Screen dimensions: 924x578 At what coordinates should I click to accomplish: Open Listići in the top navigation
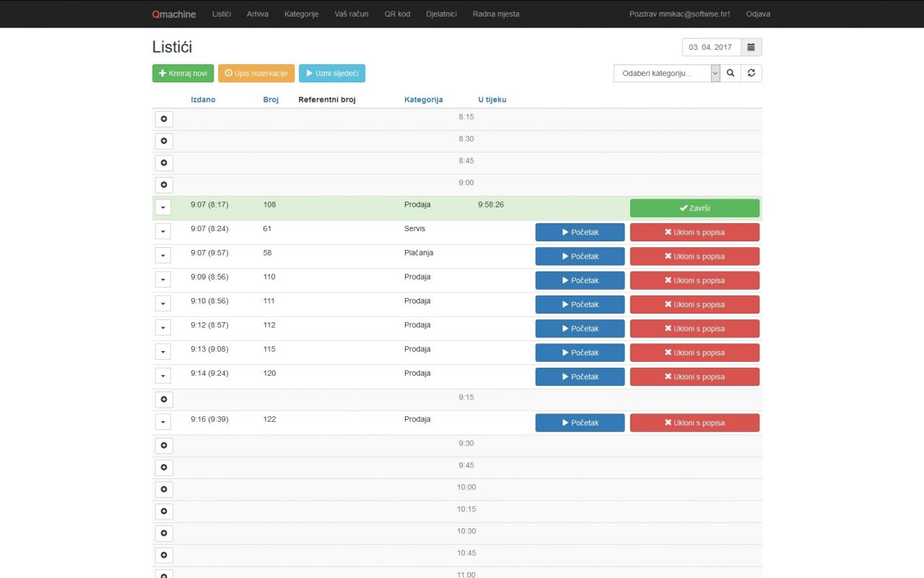tap(222, 14)
